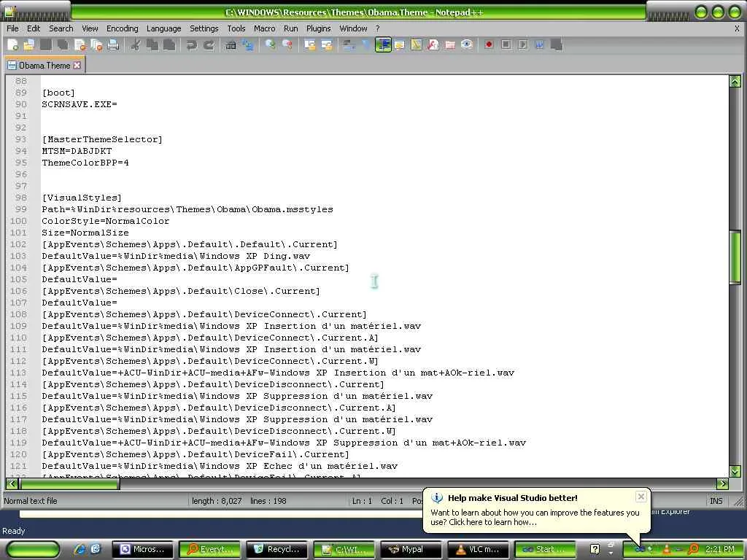Click the Undo arrow icon
The image size is (747, 560).
point(192,44)
